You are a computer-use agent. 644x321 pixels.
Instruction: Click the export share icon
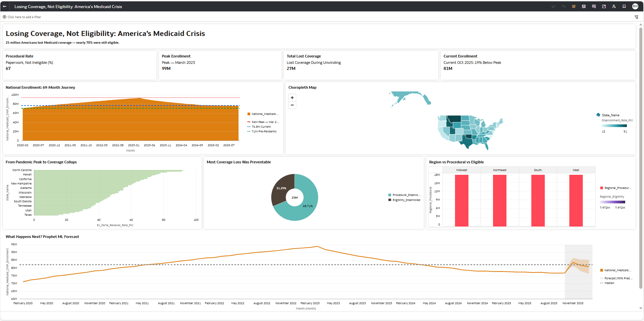coord(604,6)
